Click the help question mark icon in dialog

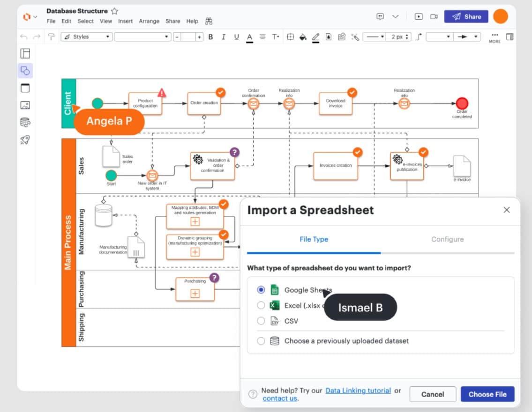click(x=253, y=394)
